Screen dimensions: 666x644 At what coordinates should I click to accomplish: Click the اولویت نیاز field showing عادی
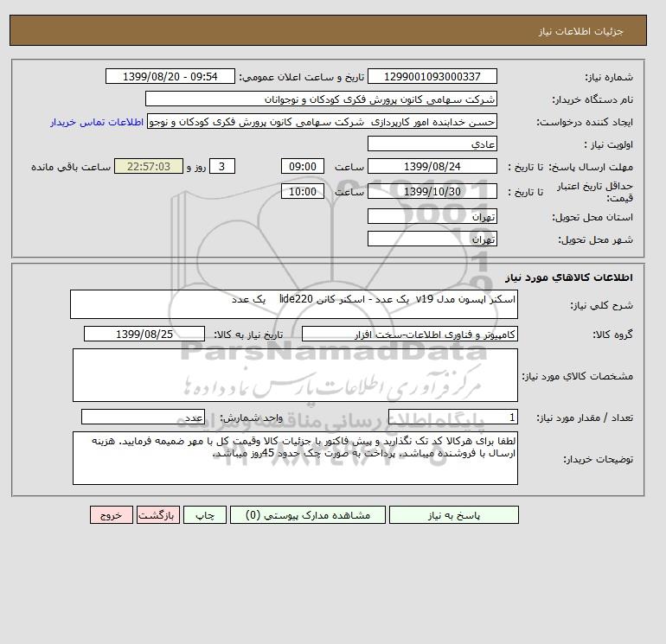click(432, 143)
